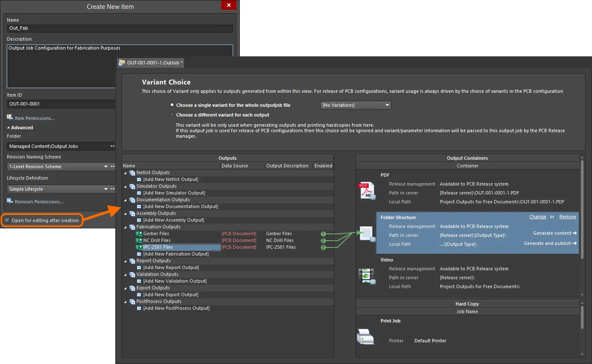Toggle NC Drill Files enabled indicator 2

point(323,241)
